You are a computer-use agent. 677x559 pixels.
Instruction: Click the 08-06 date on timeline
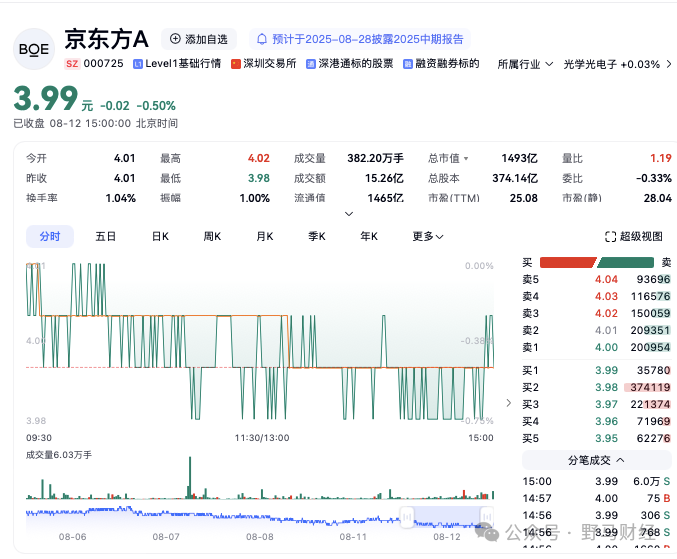73,537
